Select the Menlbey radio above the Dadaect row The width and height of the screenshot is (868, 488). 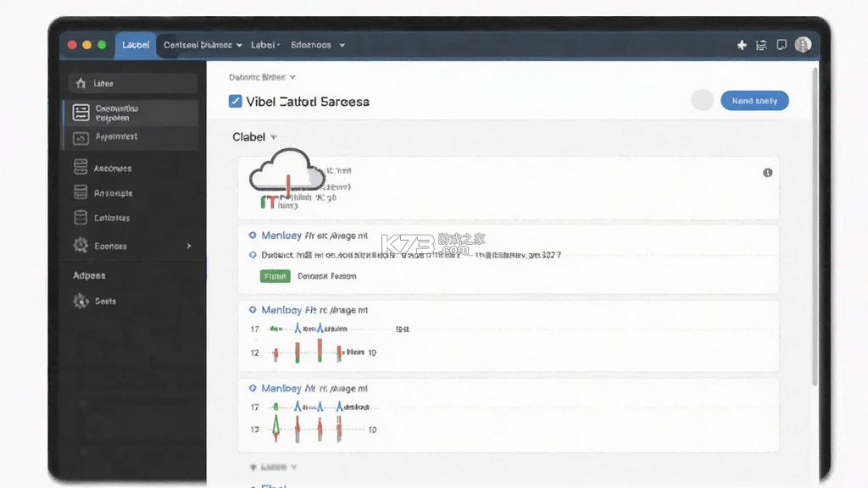tap(253, 236)
